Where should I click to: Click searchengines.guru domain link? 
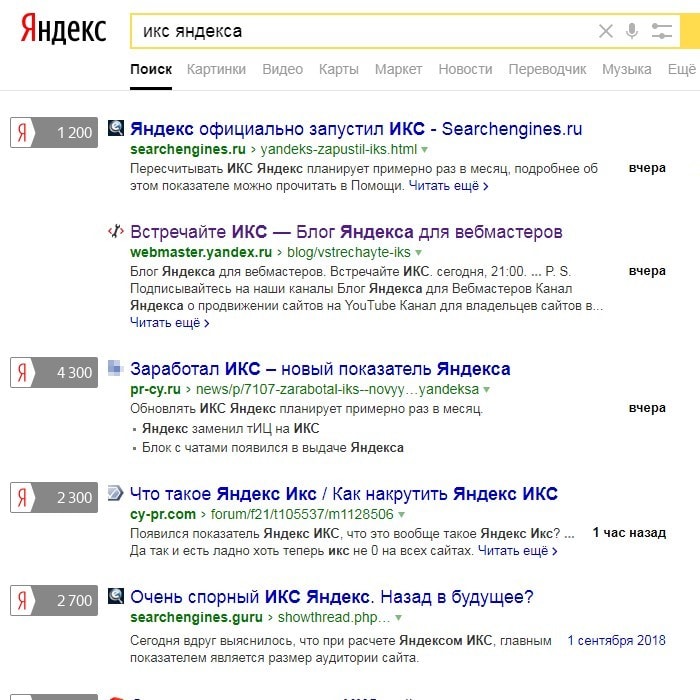pos(196,617)
